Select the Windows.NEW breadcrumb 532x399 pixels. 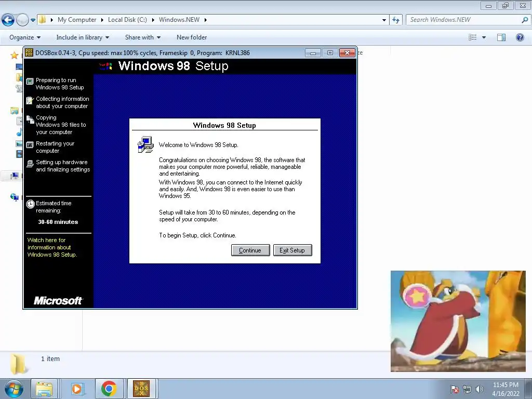[x=179, y=20]
